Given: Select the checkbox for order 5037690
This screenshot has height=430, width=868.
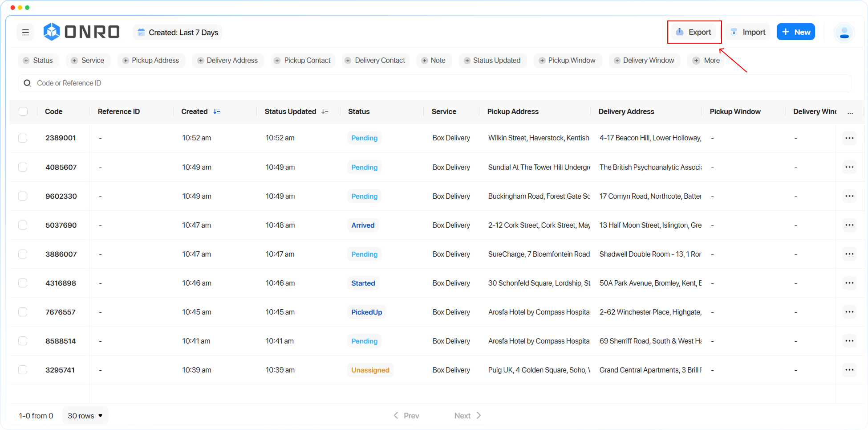Looking at the screenshot, I should [23, 225].
